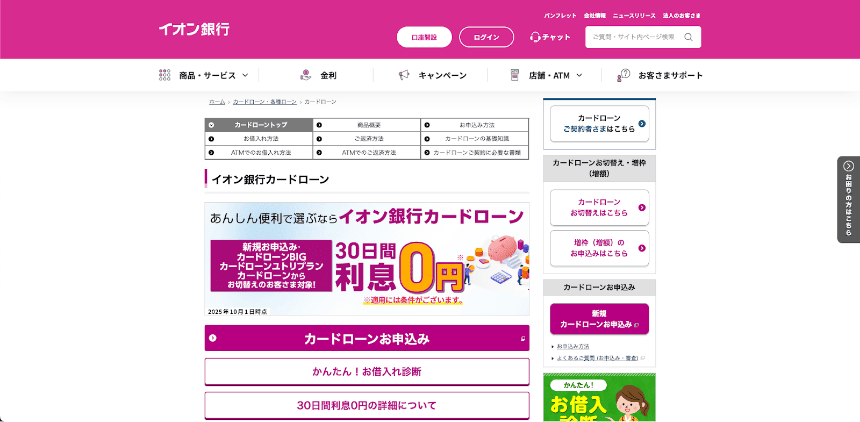
Task: Click the ニュースリリース header link
Action: 634,16
